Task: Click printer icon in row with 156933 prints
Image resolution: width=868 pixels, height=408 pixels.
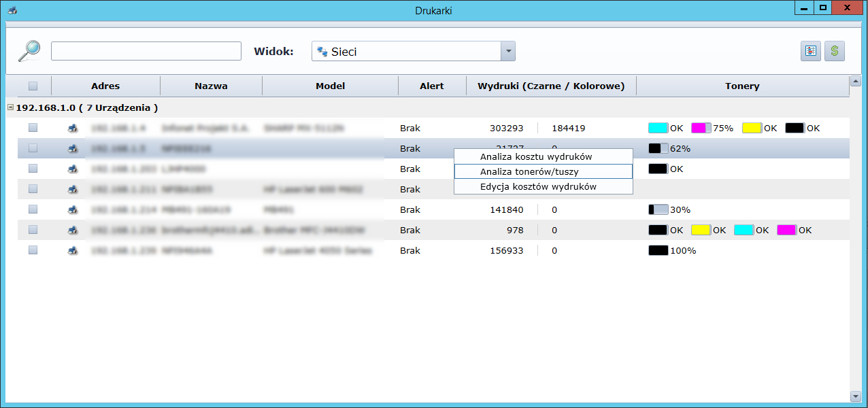Action: 72,250
